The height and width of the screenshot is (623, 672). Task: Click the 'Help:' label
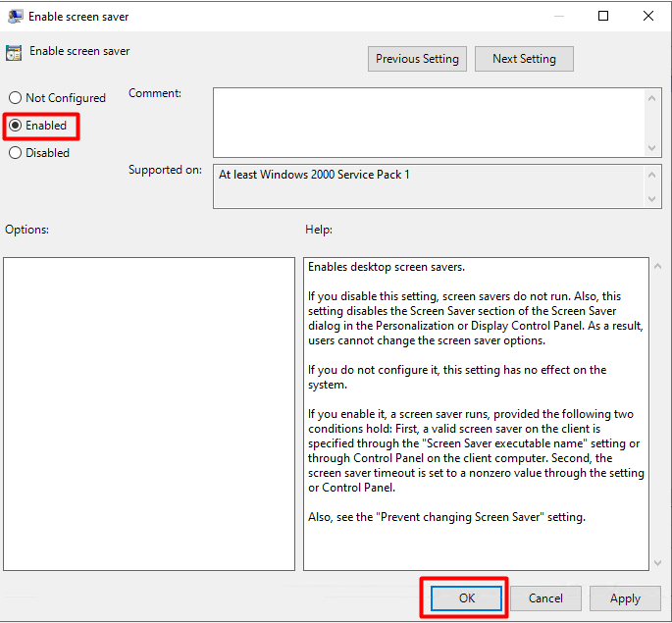(319, 230)
